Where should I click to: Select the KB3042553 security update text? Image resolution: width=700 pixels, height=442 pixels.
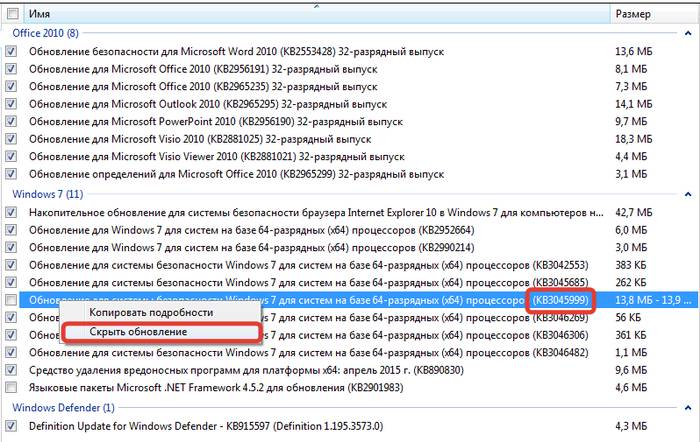(x=308, y=265)
